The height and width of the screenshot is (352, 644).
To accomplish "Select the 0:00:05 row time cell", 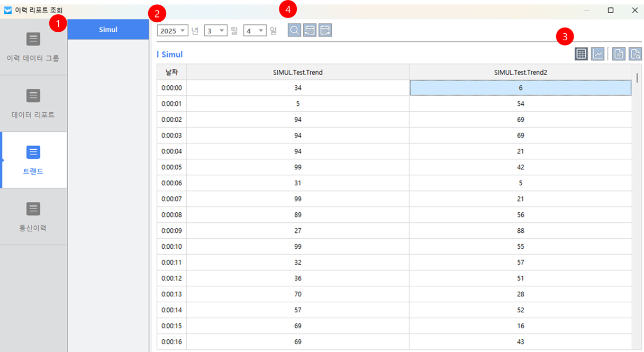I will coord(171,167).
